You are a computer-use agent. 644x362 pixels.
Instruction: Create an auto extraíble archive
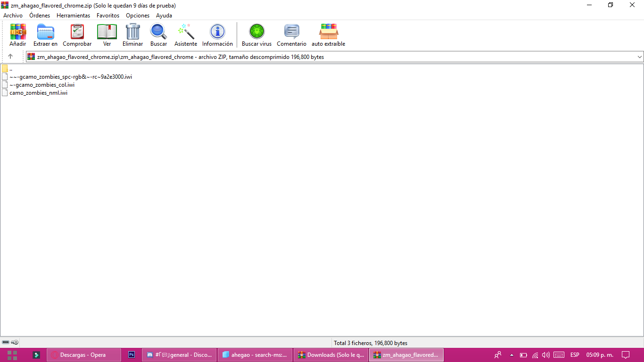tap(329, 35)
